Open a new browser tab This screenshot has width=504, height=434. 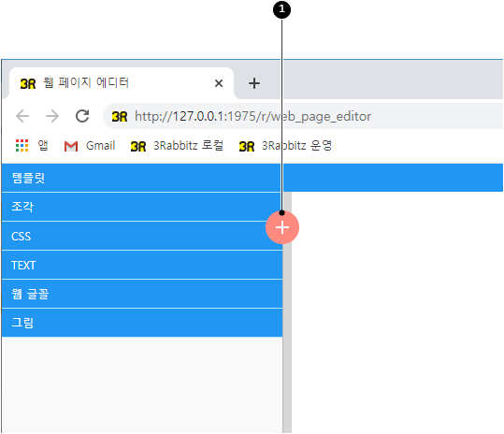[254, 83]
